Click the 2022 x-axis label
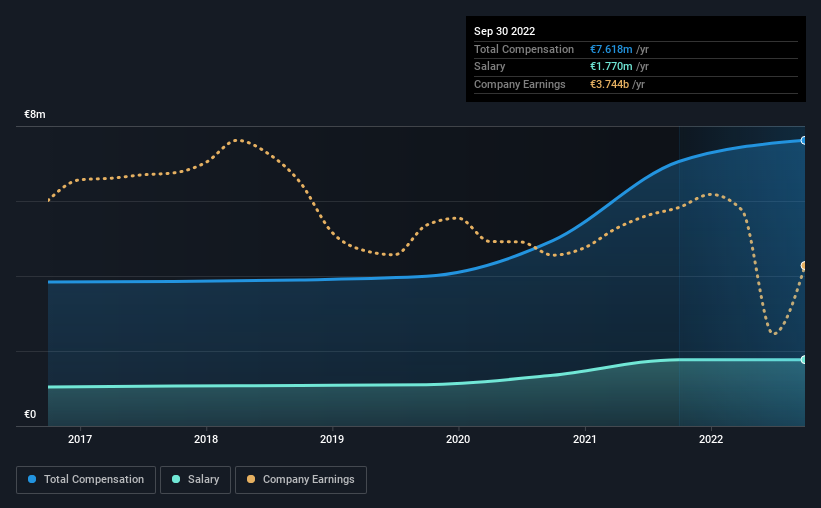 coord(711,439)
